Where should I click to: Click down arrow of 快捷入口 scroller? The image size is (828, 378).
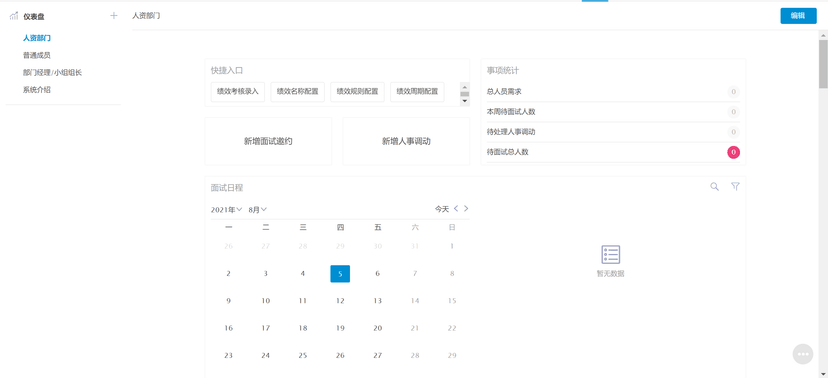tap(465, 100)
